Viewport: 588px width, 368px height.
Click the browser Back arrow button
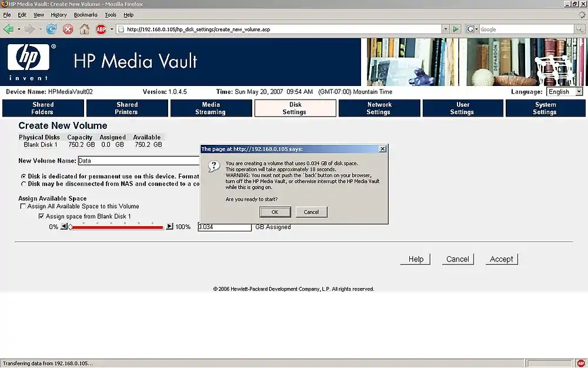[8, 29]
